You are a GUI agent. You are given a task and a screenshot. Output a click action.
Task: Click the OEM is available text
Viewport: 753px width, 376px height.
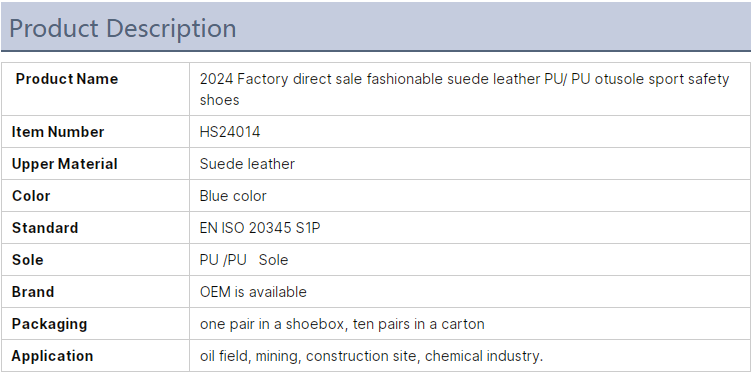click(253, 292)
